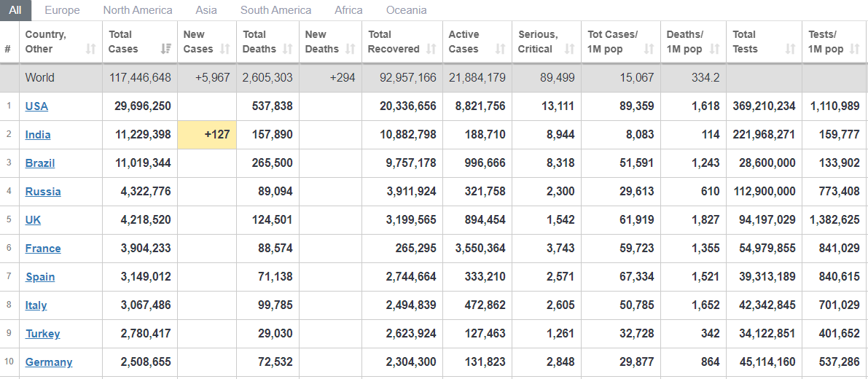Click Italy total deaths 99,785

pos(274,305)
